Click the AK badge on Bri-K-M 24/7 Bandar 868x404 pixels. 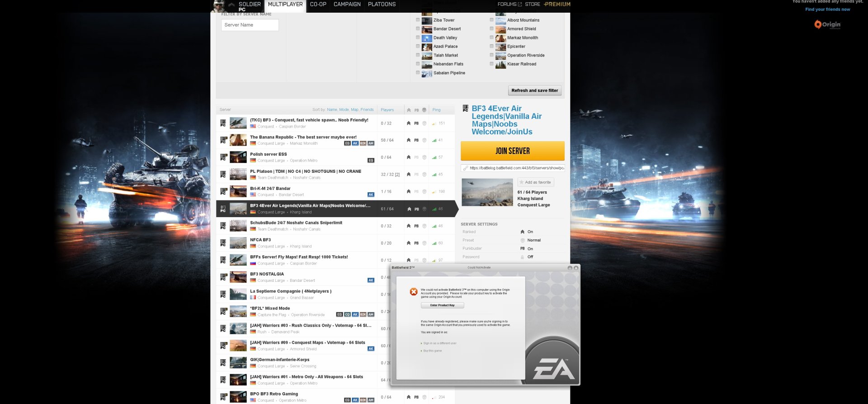coord(371,195)
